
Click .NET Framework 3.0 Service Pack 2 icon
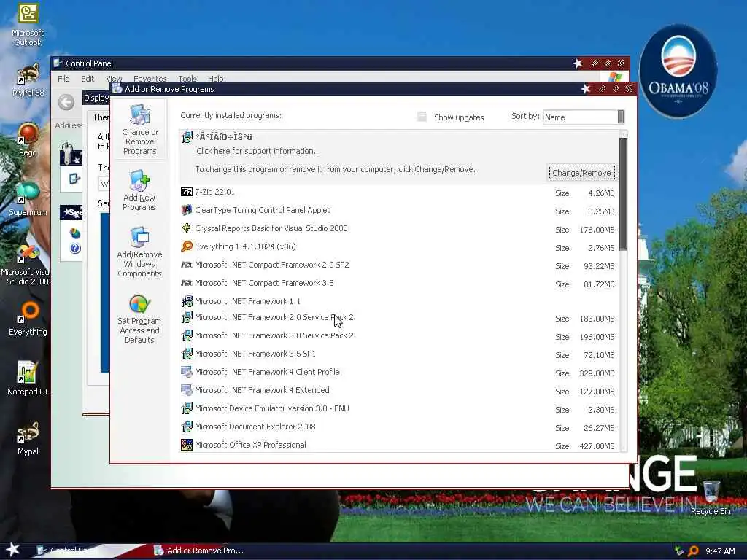[x=187, y=335]
